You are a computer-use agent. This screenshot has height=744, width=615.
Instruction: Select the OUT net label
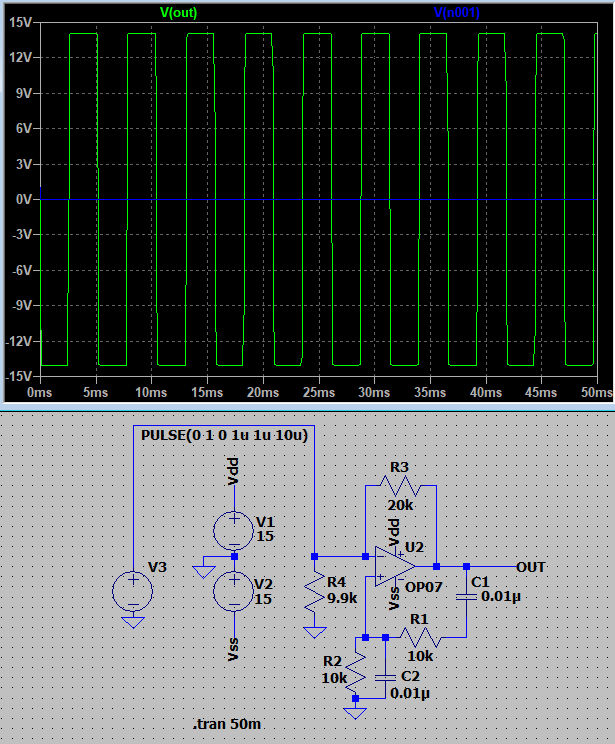[x=531, y=567]
